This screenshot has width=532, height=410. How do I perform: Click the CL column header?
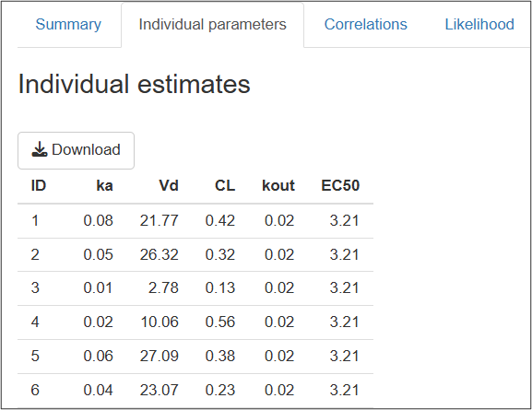225,185
